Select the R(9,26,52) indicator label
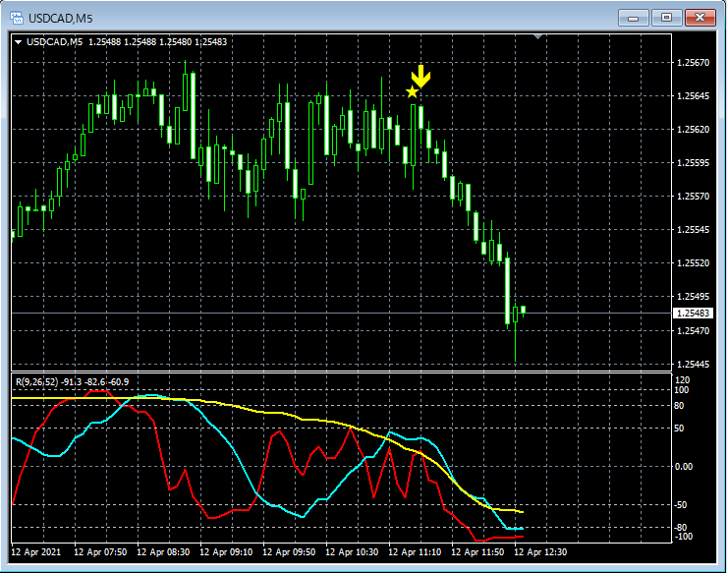This screenshot has height=573, width=728. click(35, 380)
